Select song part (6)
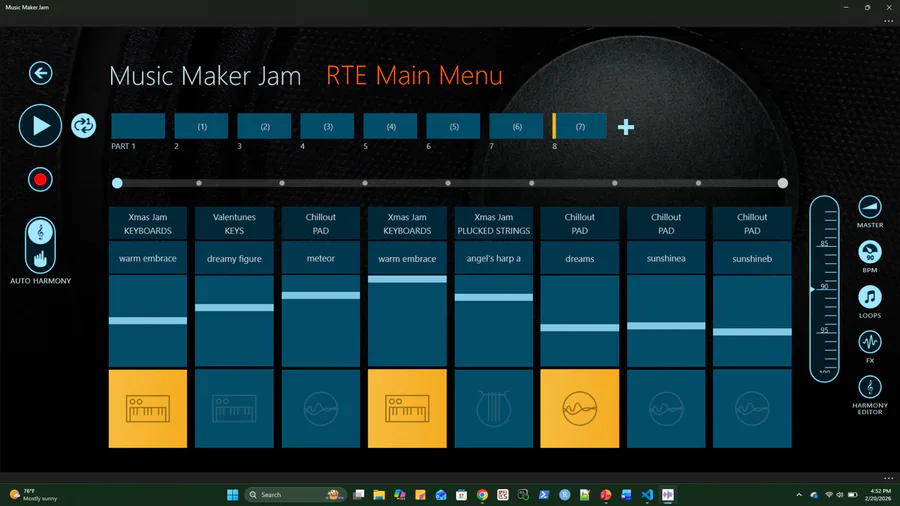The image size is (900, 506). pyautogui.click(x=517, y=126)
